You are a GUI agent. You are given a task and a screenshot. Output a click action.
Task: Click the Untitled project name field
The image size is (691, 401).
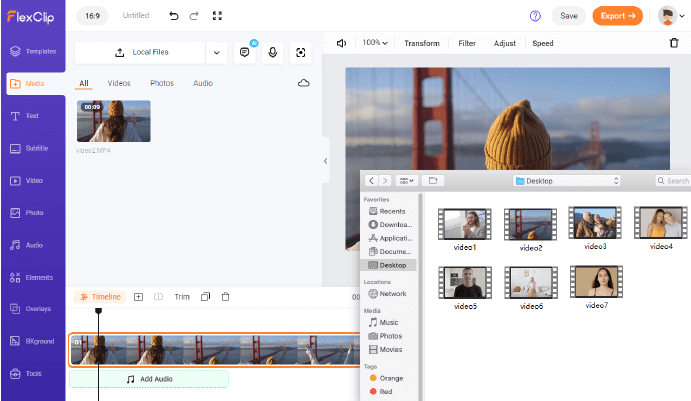[136, 15]
